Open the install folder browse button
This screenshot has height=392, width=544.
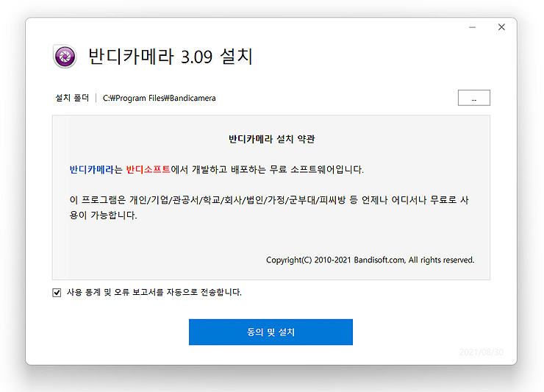[x=474, y=98]
